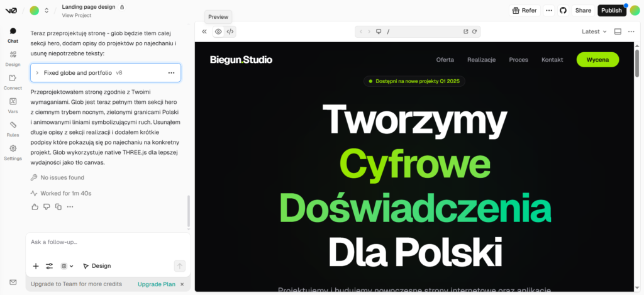The width and height of the screenshot is (644, 295).
Task: Toggle the device viewport icon
Action: pos(379,31)
